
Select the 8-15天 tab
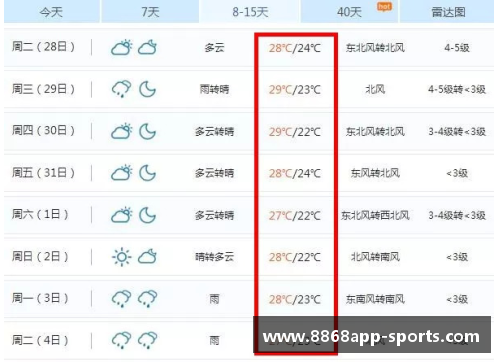pos(250,11)
